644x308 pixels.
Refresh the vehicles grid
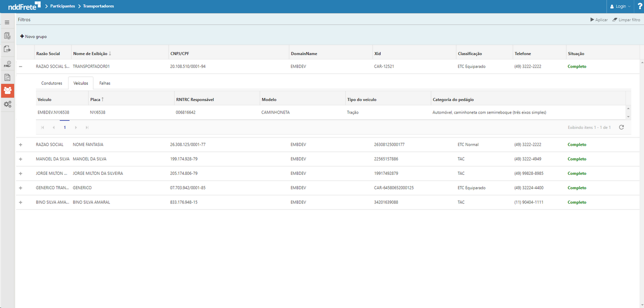621,127
